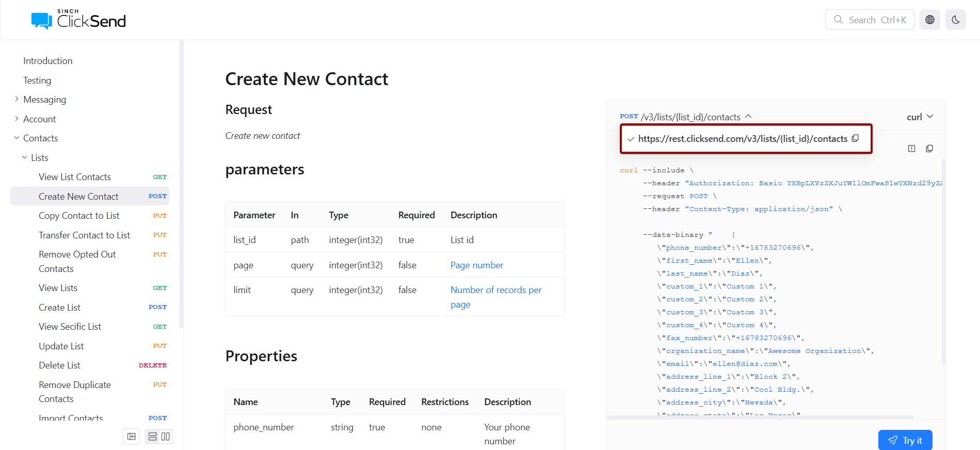Viewport: 980px width, 450px height.
Task: Click the code sample horizontal scrollbar
Action: 760,417
